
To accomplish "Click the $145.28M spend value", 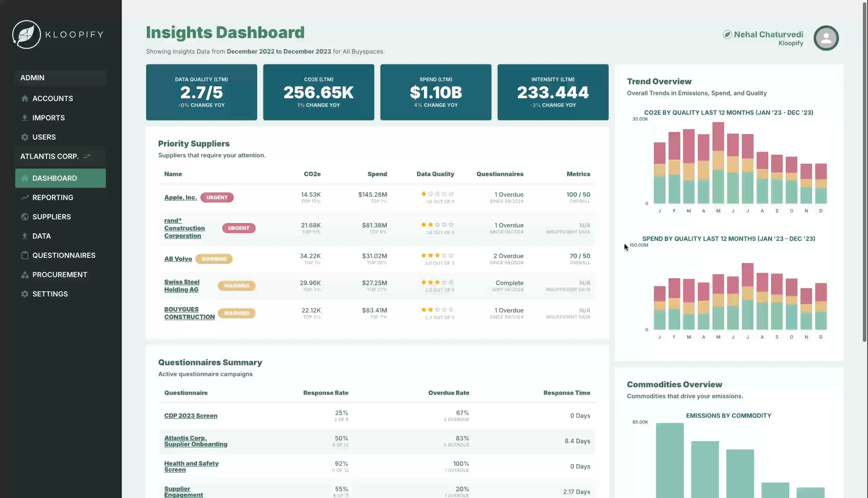I will (373, 194).
